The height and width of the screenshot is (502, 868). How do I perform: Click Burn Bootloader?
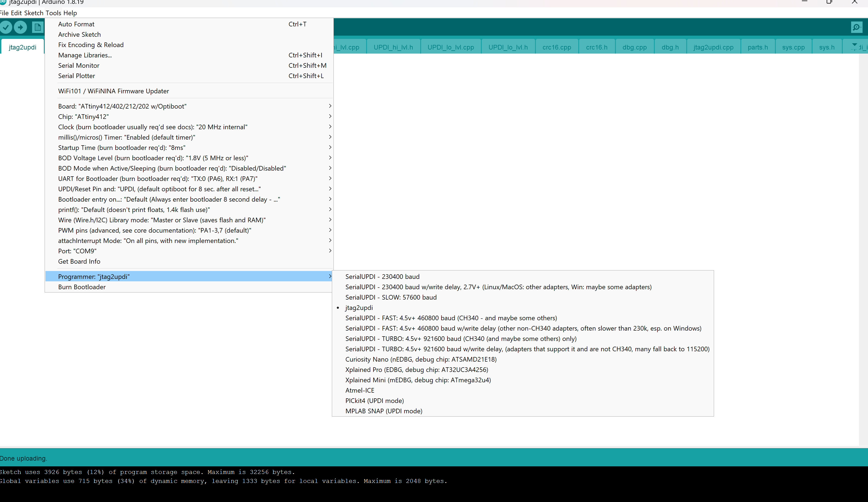coord(82,287)
